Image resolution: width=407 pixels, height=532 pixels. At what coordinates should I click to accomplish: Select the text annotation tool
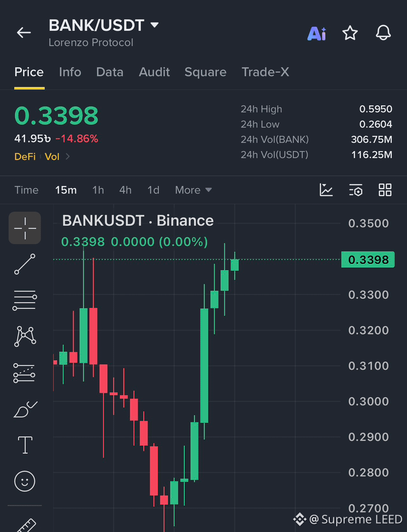point(25,445)
